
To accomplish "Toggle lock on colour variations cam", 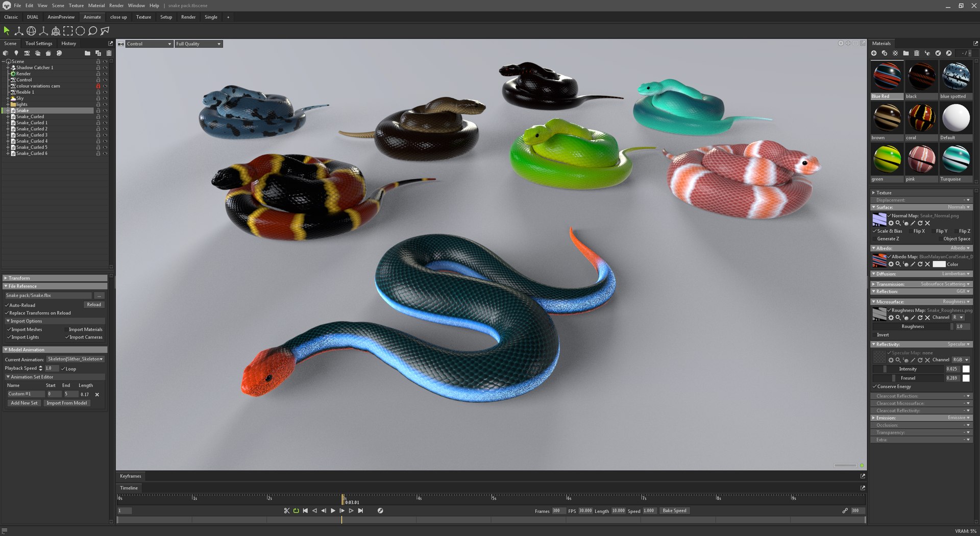I will click(98, 86).
